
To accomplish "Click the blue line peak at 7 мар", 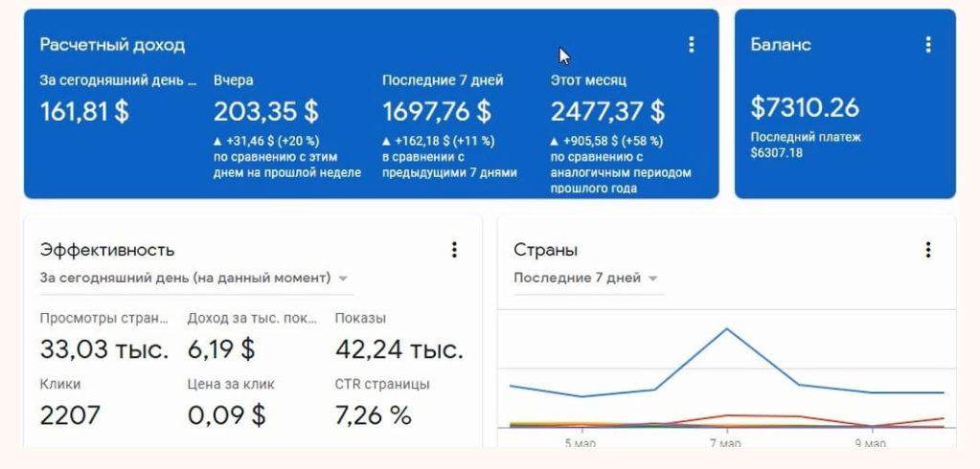I will tap(726, 329).
